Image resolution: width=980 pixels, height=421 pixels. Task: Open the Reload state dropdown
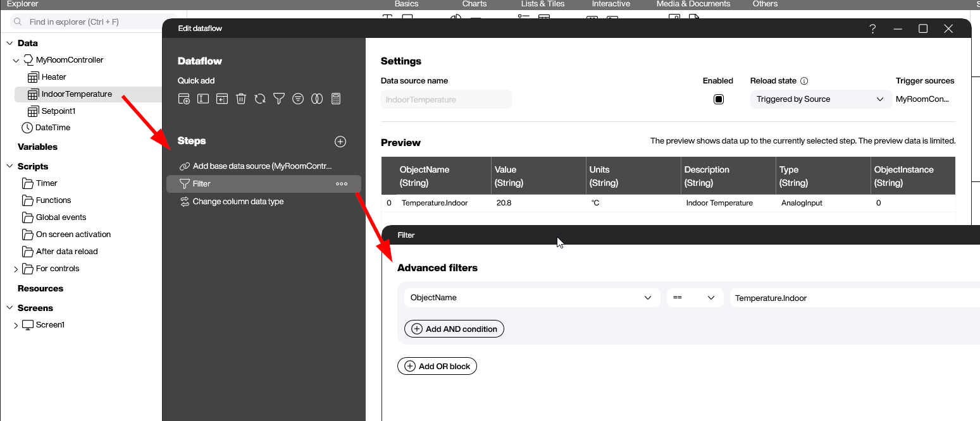pos(820,99)
